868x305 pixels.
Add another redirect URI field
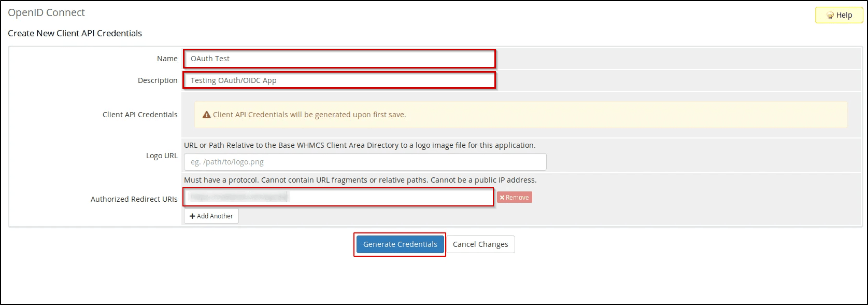click(211, 216)
